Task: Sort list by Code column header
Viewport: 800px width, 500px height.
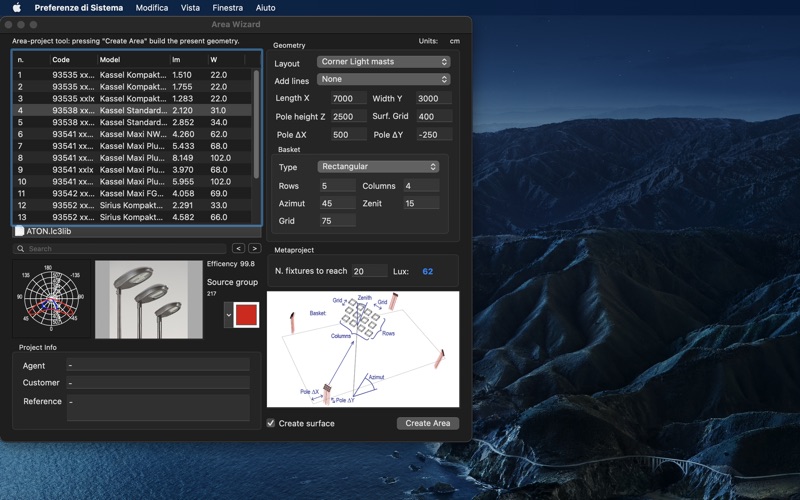Action: click(x=73, y=60)
